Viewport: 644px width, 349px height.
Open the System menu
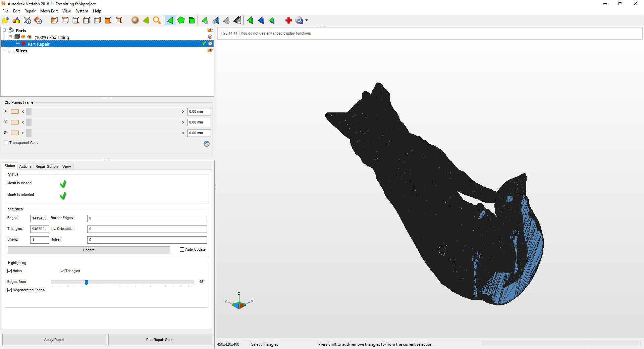coord(82,11)
